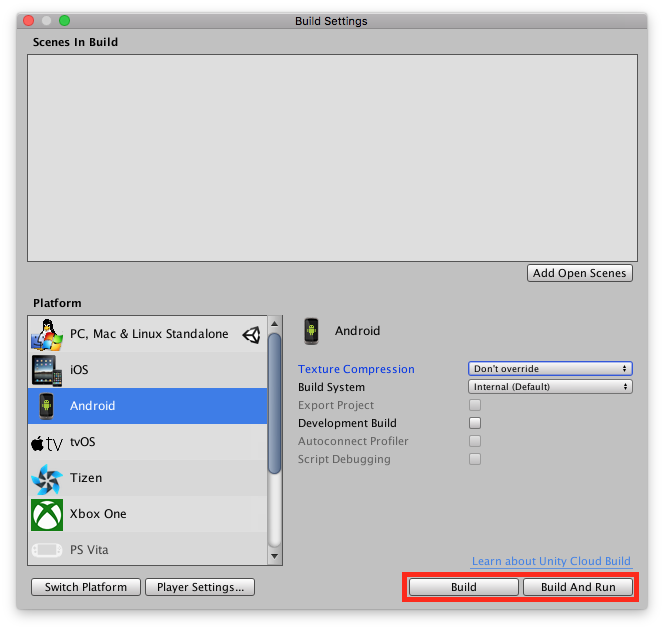This screenshot has height=630, width=664.
Task: Toggle the Export Project checkbox
Action: (x=475, y=405)
